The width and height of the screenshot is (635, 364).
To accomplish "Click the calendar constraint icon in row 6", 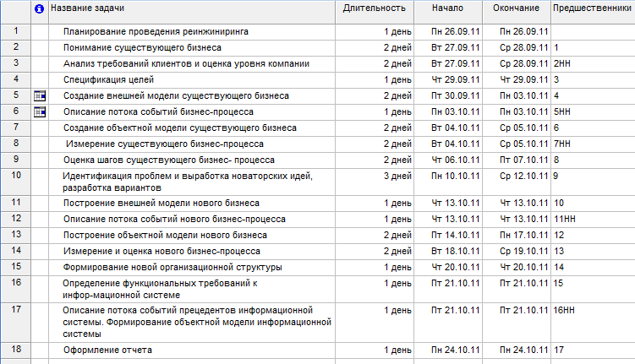I will coord(40,112).
